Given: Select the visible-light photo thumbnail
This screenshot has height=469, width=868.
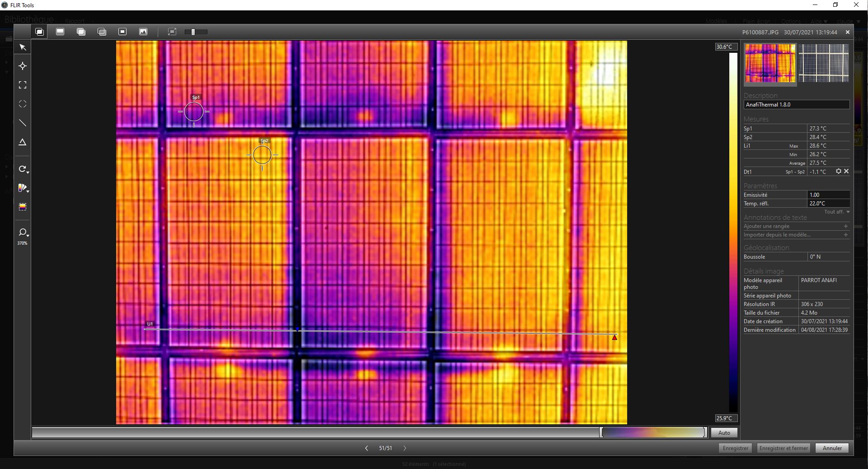Looking at the screenshot, I should click(x=823, y=63).
